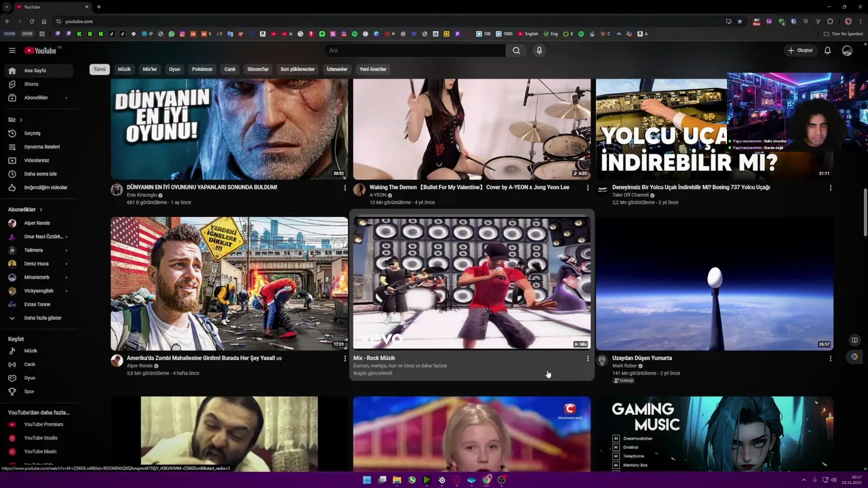Select the Mix'ler filter chip
Viewport: 868px width, 488px height.
[150, 69]
